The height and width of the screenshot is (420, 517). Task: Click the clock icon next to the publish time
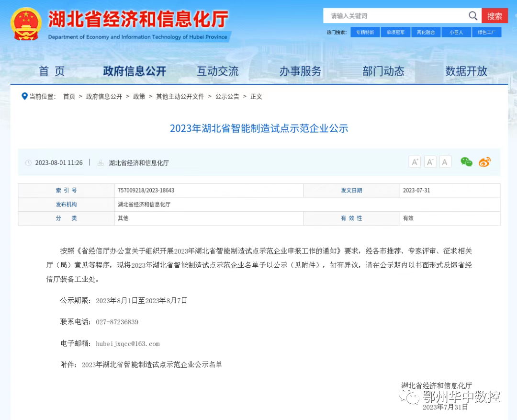29,163
